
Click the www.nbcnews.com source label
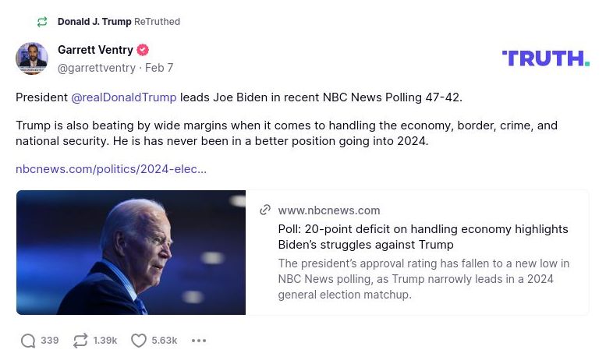(x=329, y=210)
